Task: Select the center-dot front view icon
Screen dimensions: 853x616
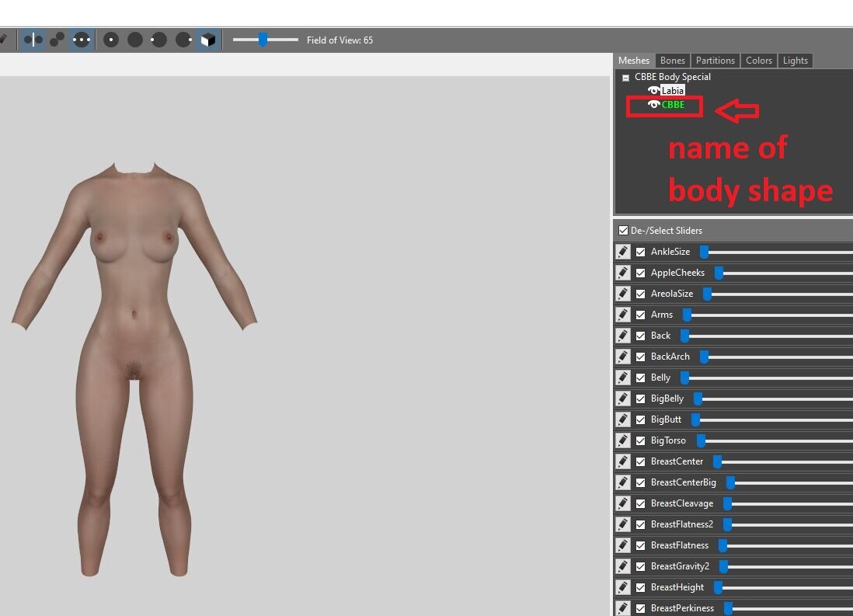Action: click(x=111, y=40)
